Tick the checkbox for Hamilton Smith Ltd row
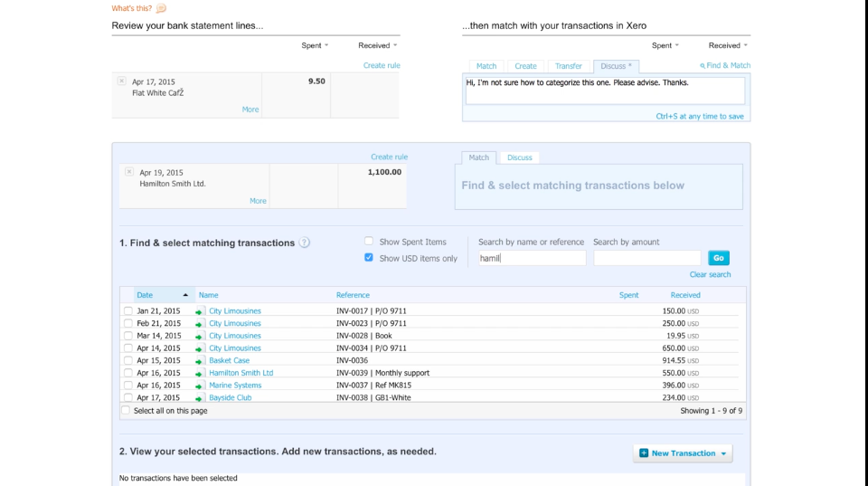The height and width of the screenshot is (486, 868). [127, 373]
